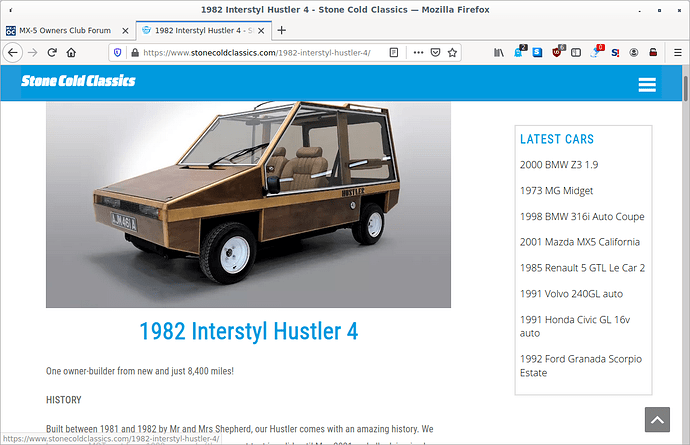Open the Firefox home page
Image resolution: width=690 pixels, height=445 pixels.
click(x=76, y=52)
